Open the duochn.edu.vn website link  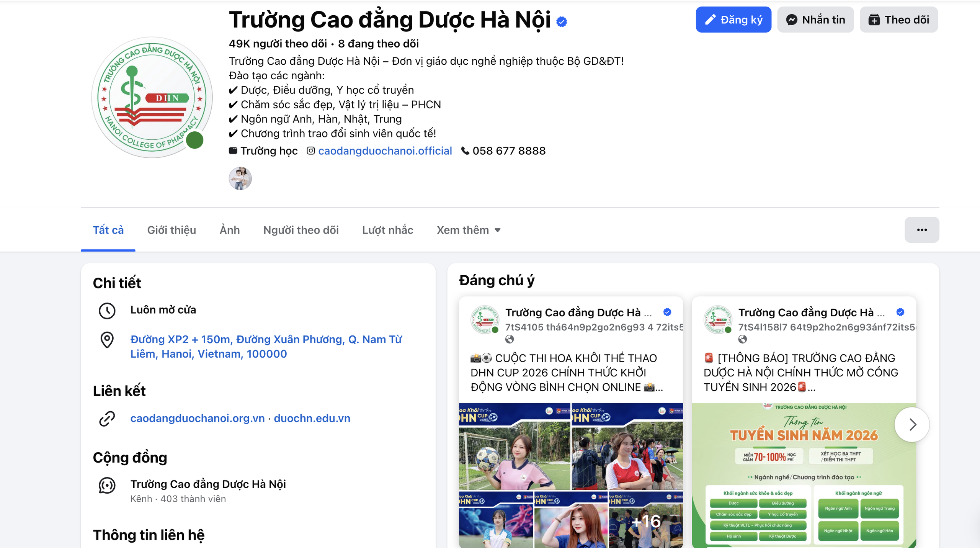tap(312, 418)
